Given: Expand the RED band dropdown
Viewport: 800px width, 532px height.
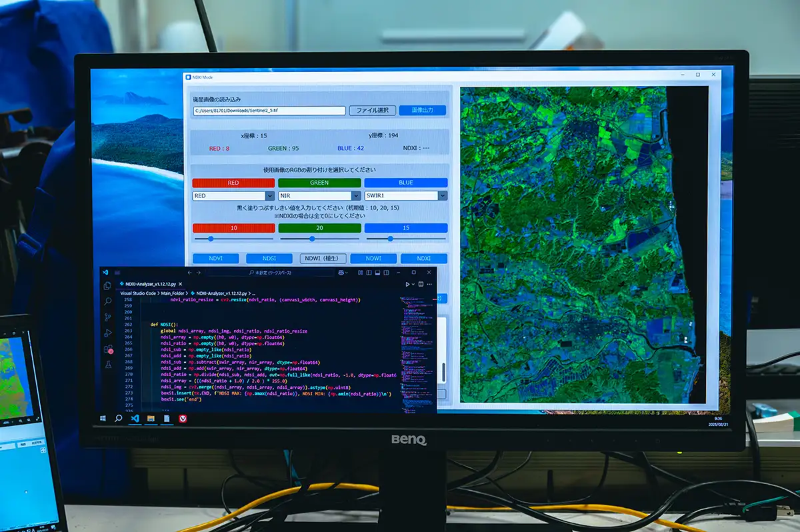Looking at the screenshot, I should click(270, 196).
